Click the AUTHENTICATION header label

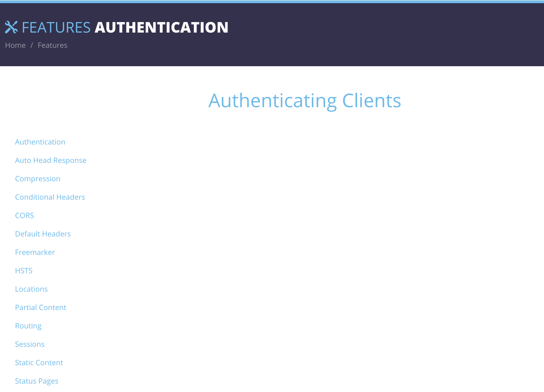(x=162, y=27)
